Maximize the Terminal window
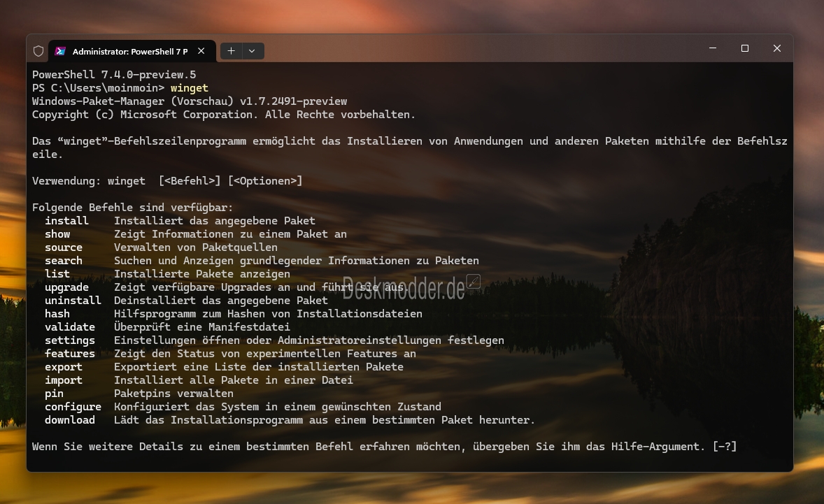Image resolution: width=824 pixels, height=504 pixels. pos(745,48)
